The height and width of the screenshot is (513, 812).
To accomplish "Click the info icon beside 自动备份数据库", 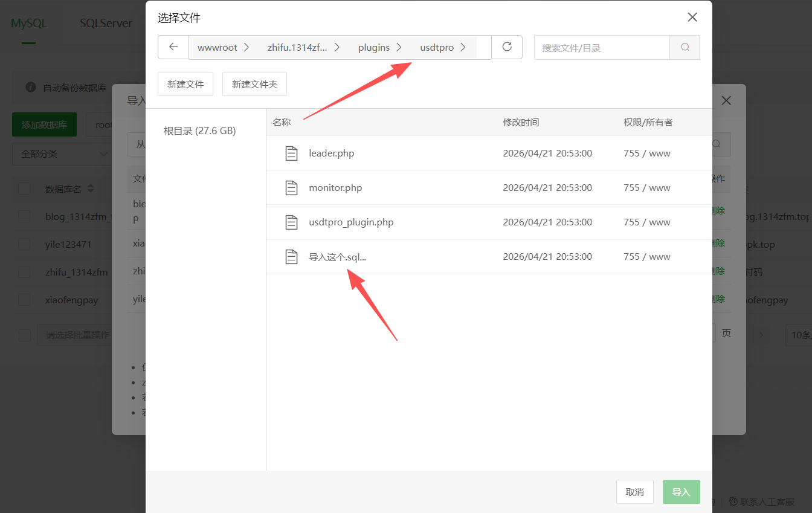I will (x=31, y=87).
